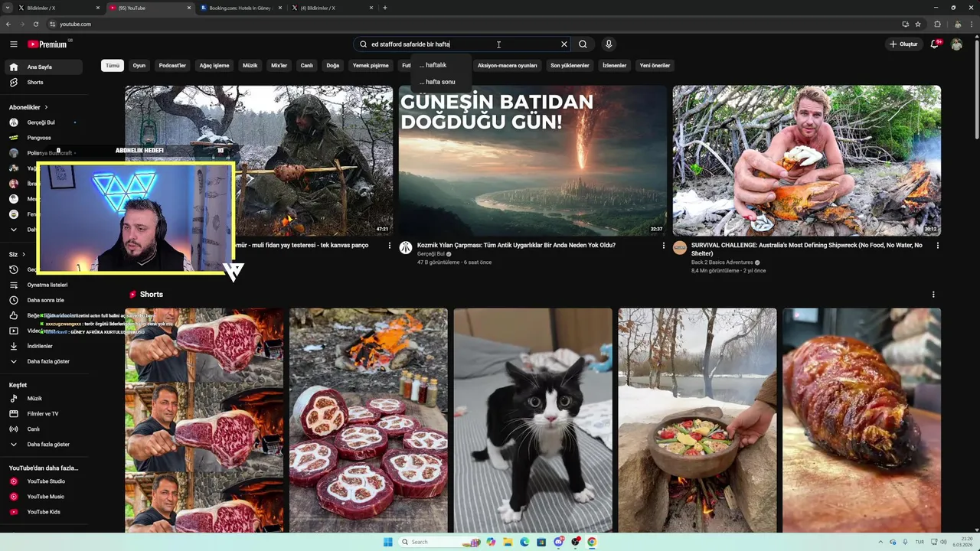
Task: Open the Kozmik Yılan Çarpması video title
Action: (x=516, y=246)
